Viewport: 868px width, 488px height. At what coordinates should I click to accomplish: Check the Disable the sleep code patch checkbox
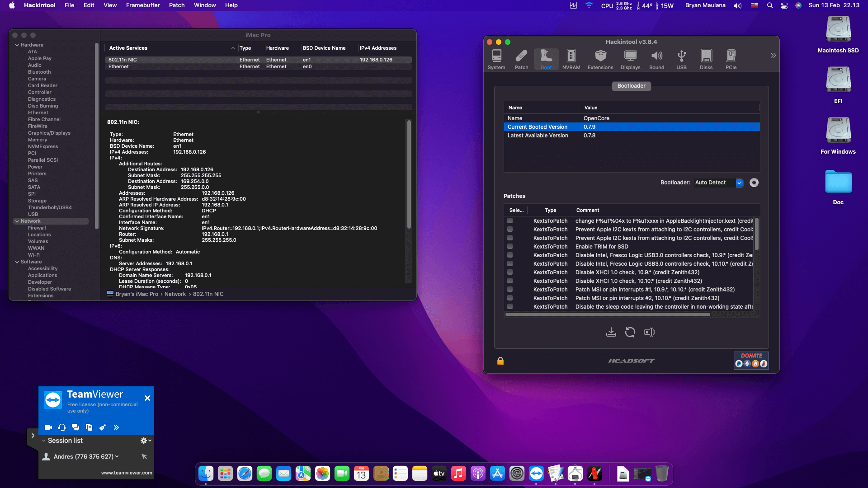(x=510, y=306)
